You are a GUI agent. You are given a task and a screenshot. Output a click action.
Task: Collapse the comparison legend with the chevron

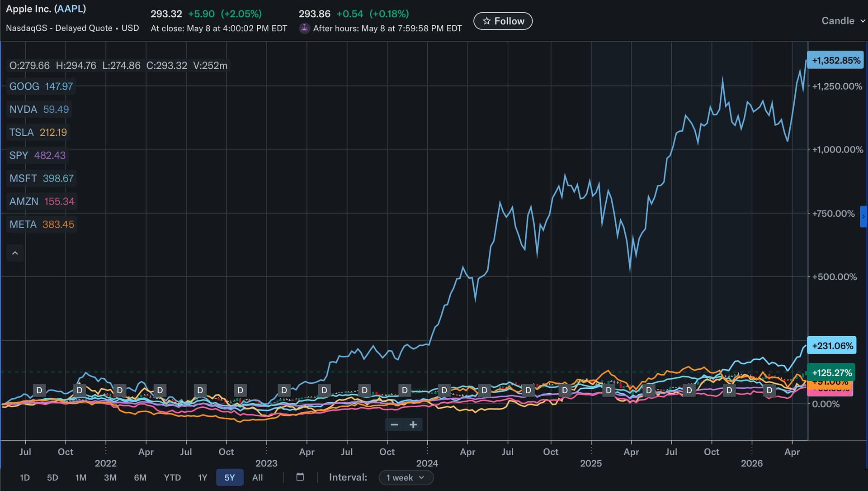pyautogui.click(x=15, y=253)
